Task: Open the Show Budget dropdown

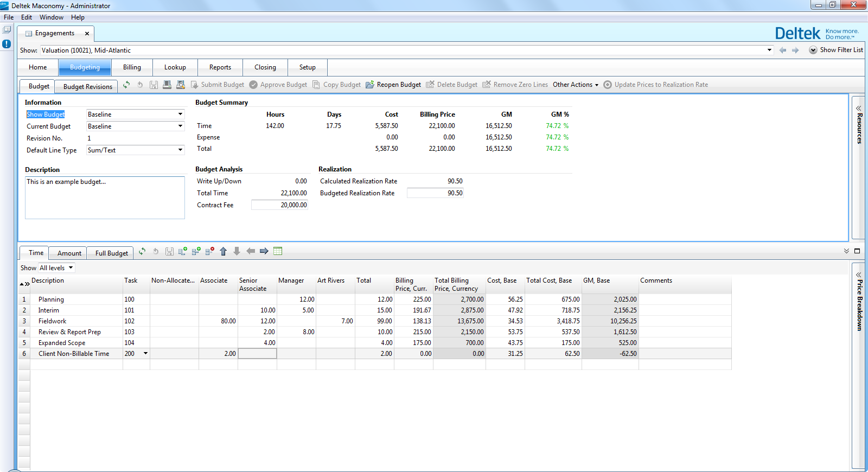Action: pyautogui.click(x=180, y=114)
